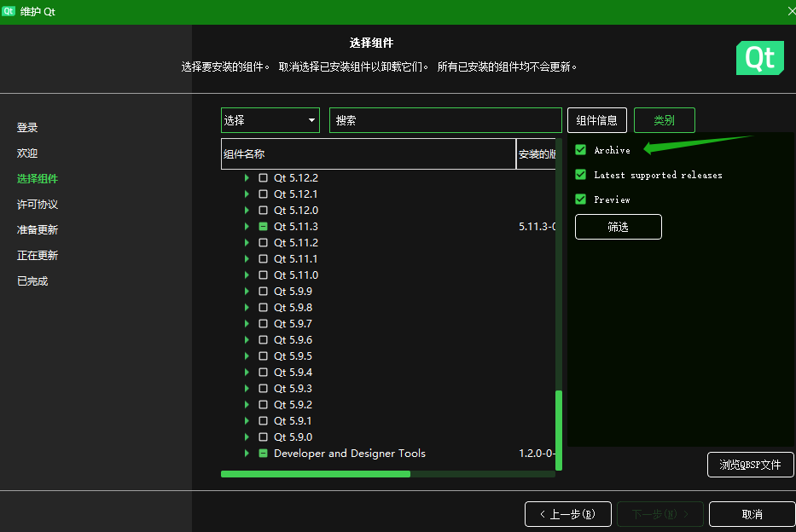Check the Qt 5.9.5 checkbox

click(263, 356)
